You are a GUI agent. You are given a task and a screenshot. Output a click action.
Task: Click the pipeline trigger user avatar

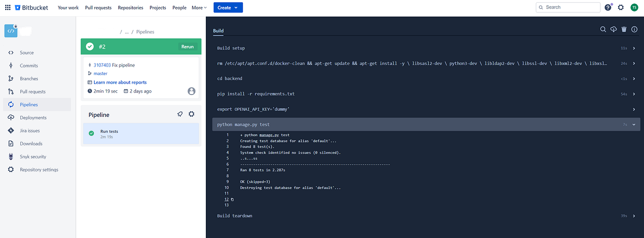[192, 91]
